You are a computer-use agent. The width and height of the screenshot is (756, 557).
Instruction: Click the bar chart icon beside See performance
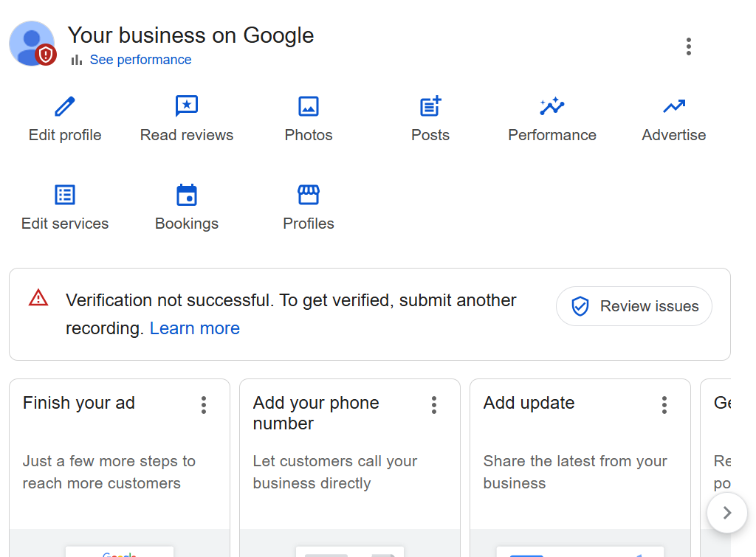[76, 60]
